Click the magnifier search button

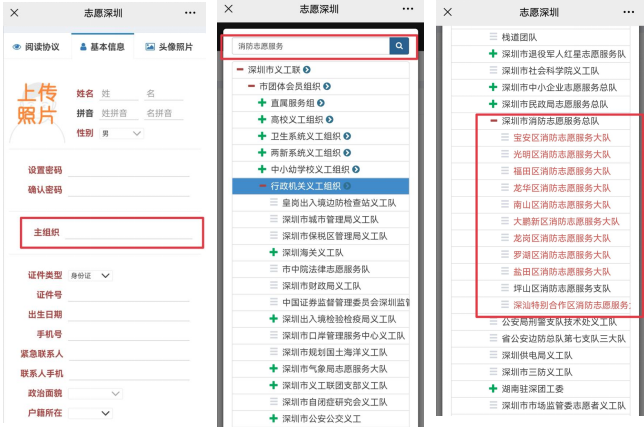tap(399, 46)
